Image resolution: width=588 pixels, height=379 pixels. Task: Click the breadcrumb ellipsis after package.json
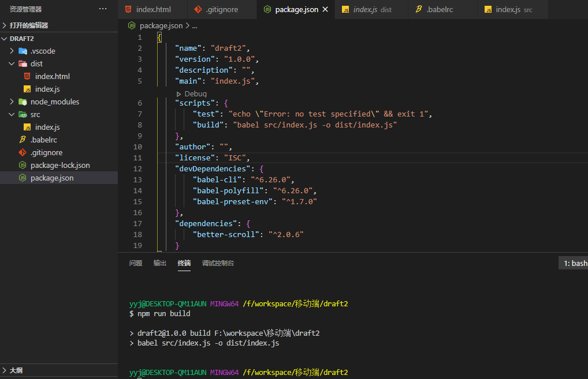click(x=195, y=26)
